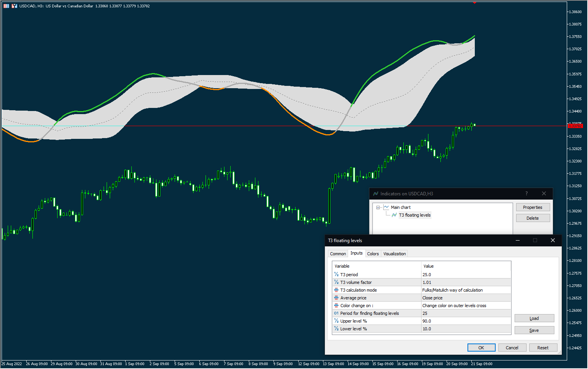Click the fraction icon beside Lower level %
Viewport: 588px width, 369px height.
[336, 328]
